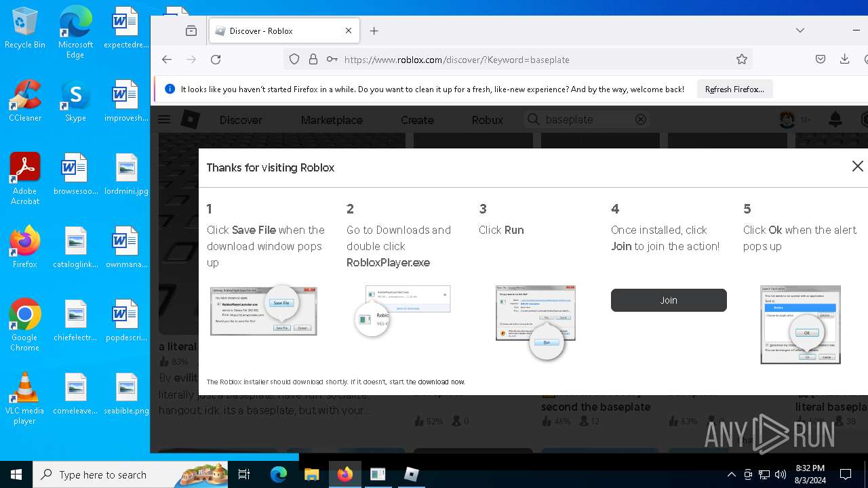868x488 pixels.
Task: Click the Run step screenshot thumbnail
Action: click(536, 323)
